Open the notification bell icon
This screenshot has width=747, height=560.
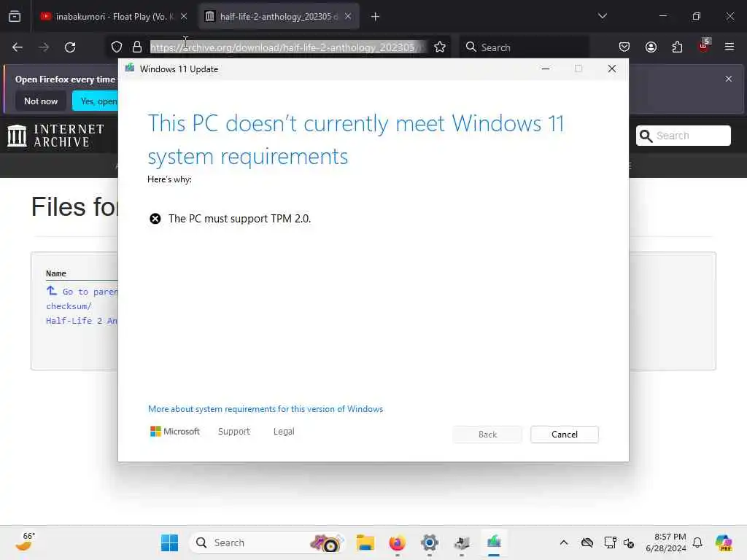697,542
